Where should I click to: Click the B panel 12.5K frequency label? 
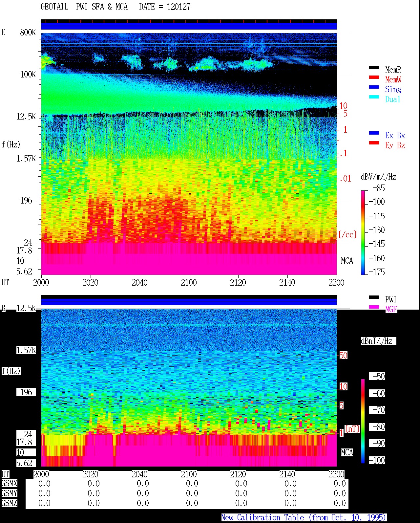click(26, 308)
